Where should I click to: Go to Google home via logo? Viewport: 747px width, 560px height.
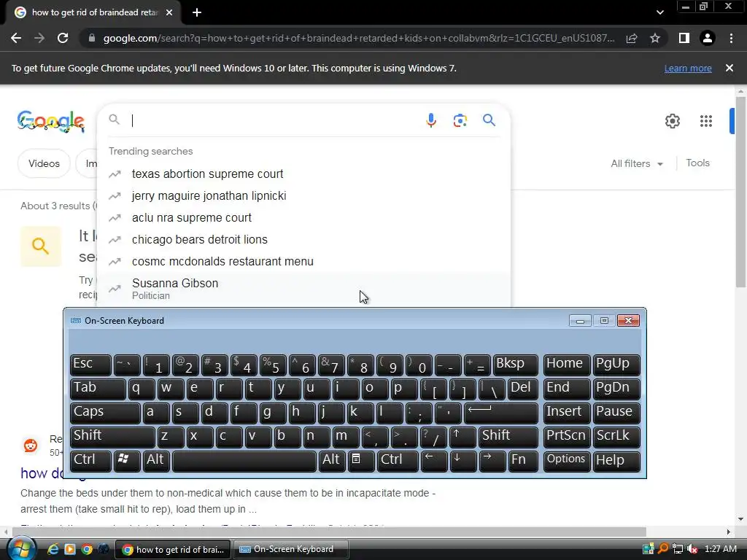(x=51, y=121)
